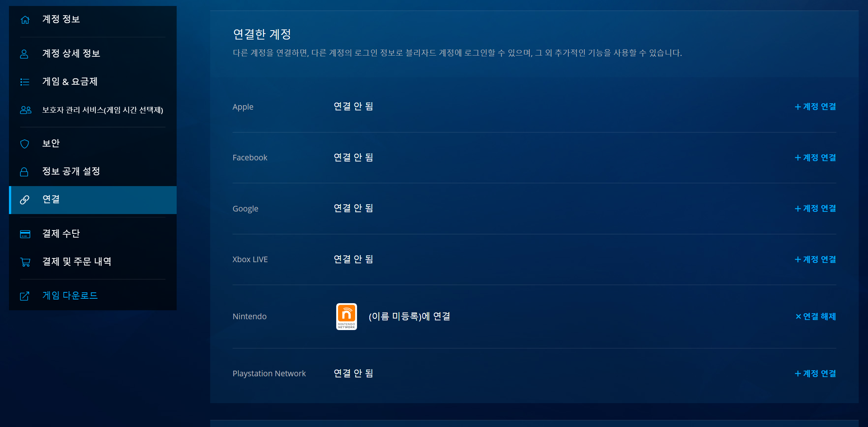Image resolution: width=868 pixels, height=427 pixels.
Task: Click the chain link icon for 연결
Action: [25, 200]
